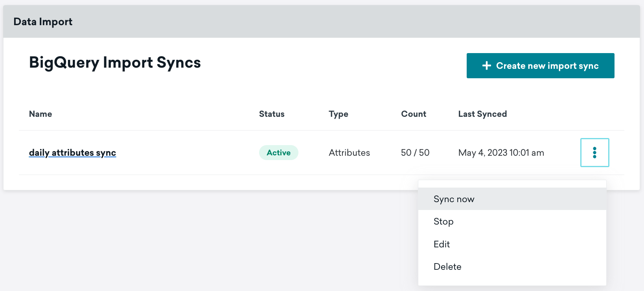644x291 pixels.
Task: Click the 50 / 50 count value
Action: tap(415, 153)
